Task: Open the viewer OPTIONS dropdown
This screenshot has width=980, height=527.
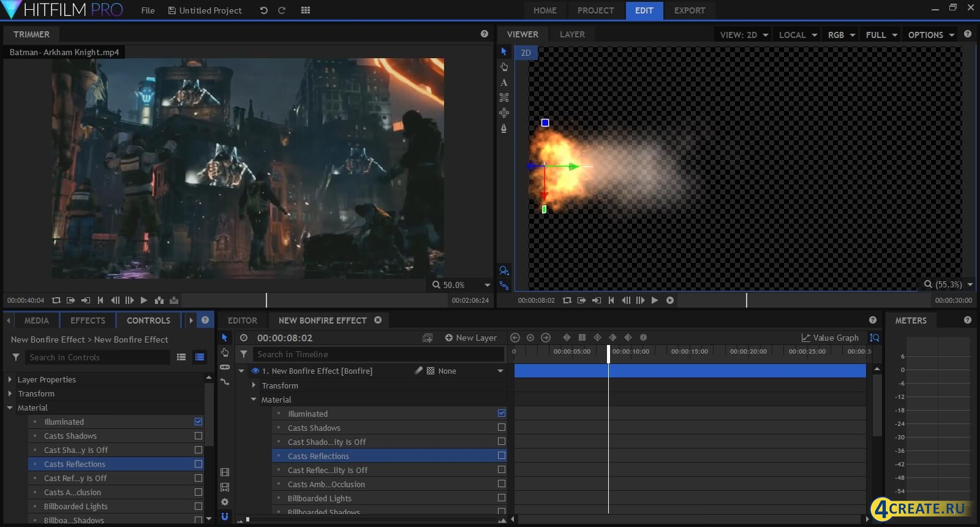Action: 931,35
